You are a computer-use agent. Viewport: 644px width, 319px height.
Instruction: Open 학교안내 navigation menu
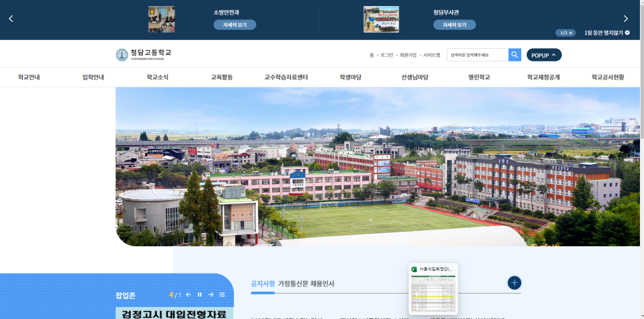pos(29,77)
